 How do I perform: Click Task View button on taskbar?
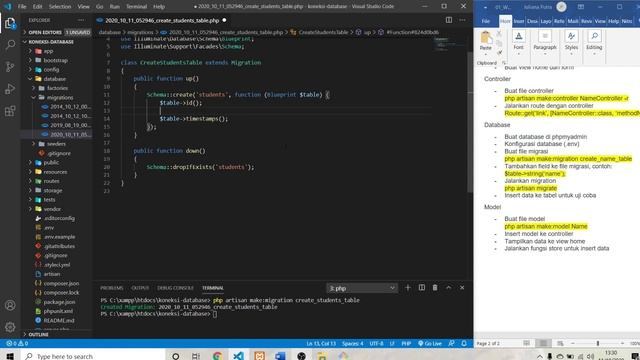coord(196,356)
